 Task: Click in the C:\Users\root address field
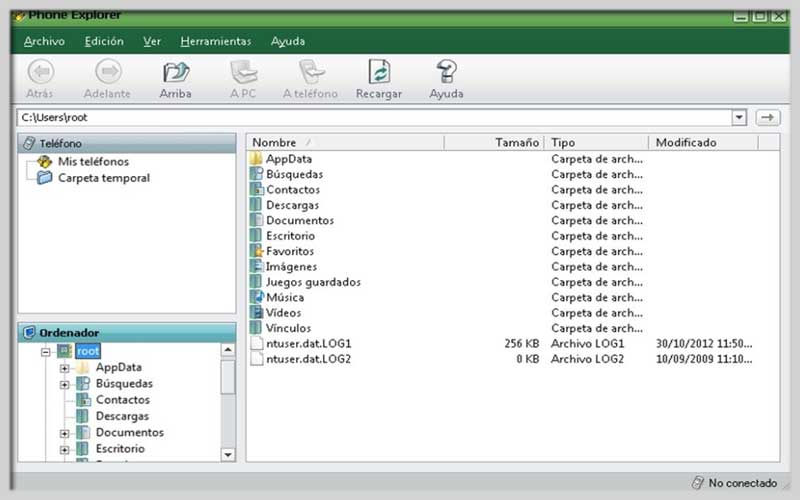(374, 117)
